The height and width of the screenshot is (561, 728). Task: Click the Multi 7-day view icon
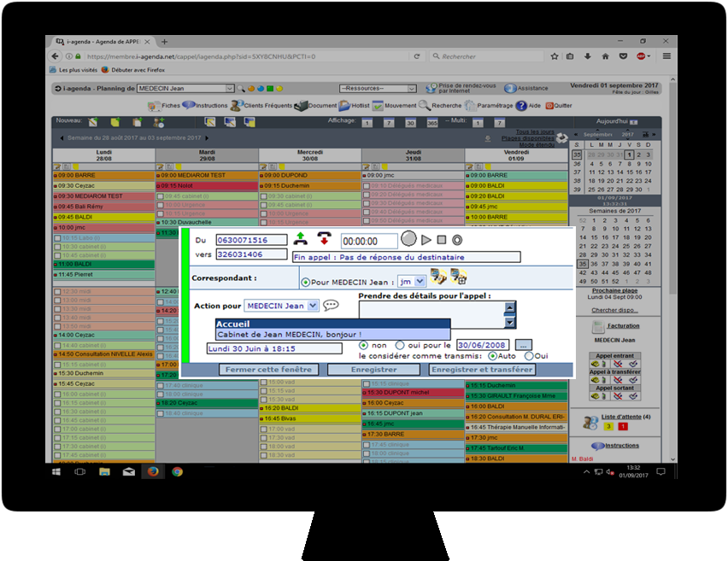pos(499,123)
